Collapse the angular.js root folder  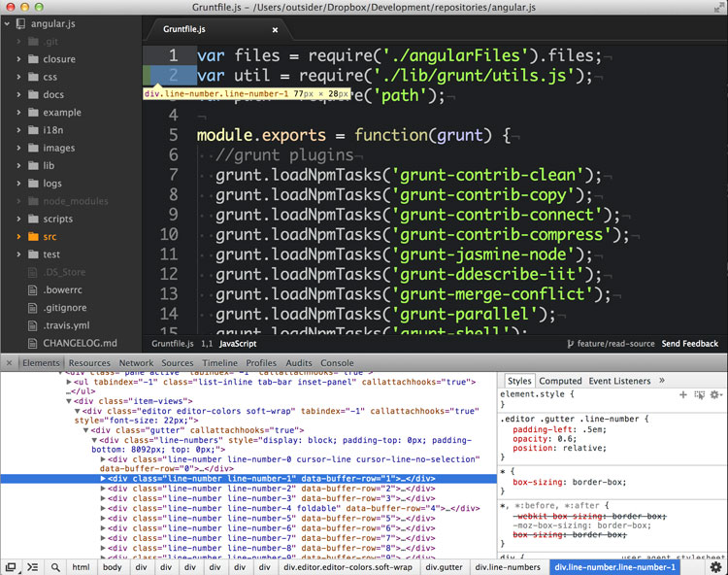[x=7, y=23]
